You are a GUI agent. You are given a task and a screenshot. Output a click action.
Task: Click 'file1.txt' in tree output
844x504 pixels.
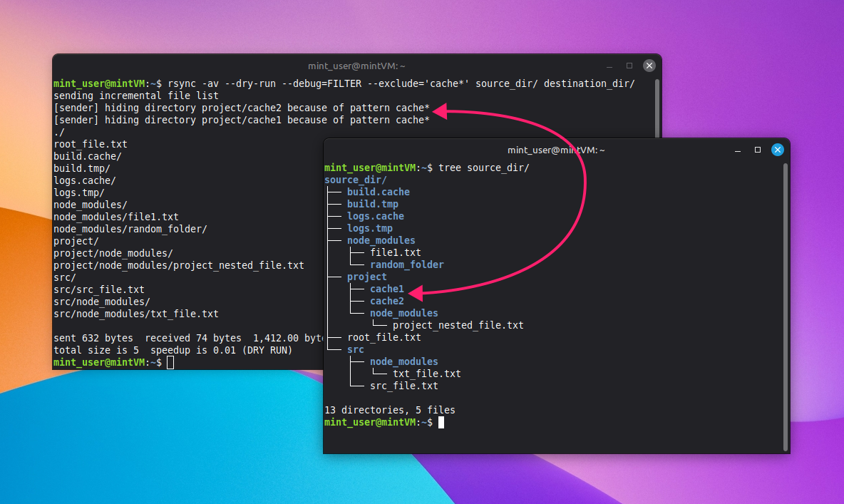point(396,252)
